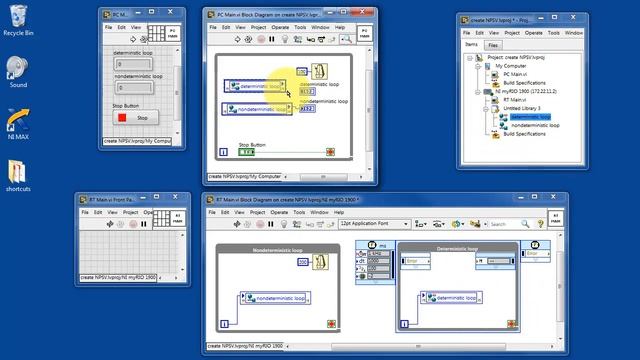The image size is (640, 360).
Task: Click the Stop button on PC Main front panel
Action: tap(136, 118)
